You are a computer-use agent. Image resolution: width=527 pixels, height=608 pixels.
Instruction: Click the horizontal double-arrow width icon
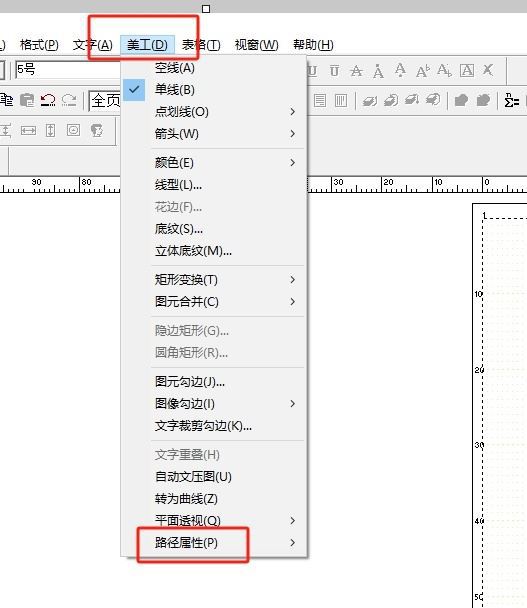[28, 130]
